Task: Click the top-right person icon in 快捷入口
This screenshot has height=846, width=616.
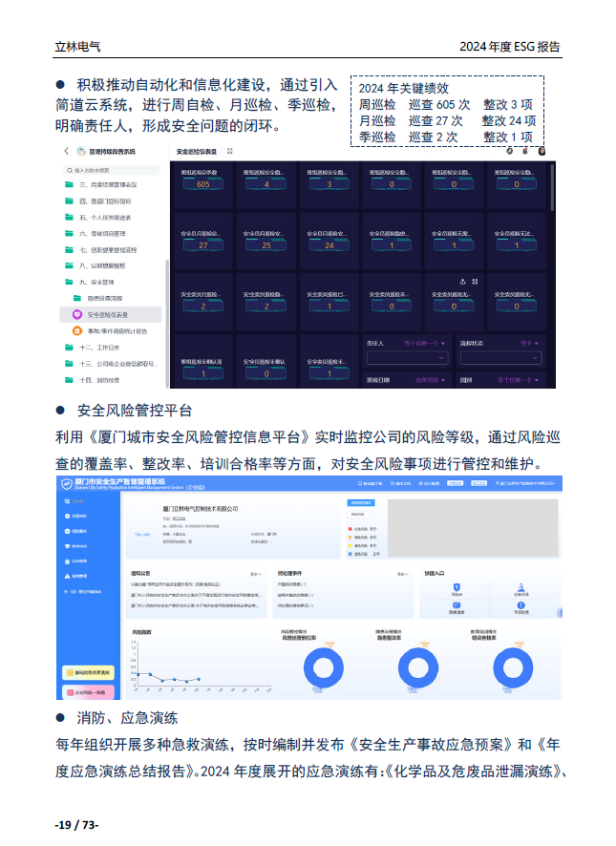Action: pyautogui.click(x=520, y=587)
